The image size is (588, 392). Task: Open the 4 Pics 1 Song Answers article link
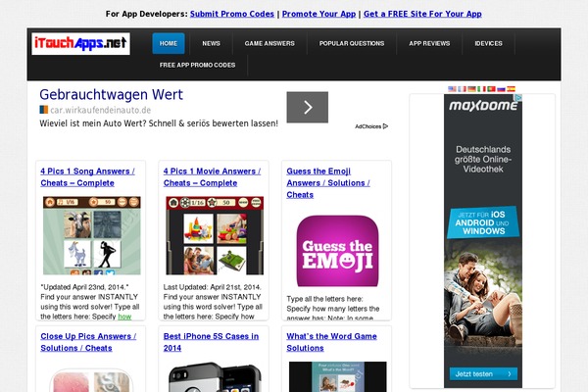point(88,177)
